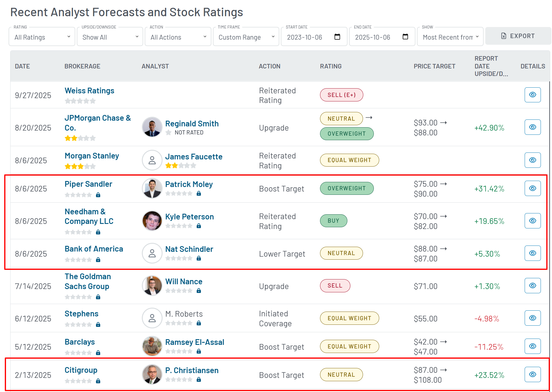Viewport: 552px width, 392px height.
Task: Open the Show Most Recent dropdown
Action: (x=450, y=37)
